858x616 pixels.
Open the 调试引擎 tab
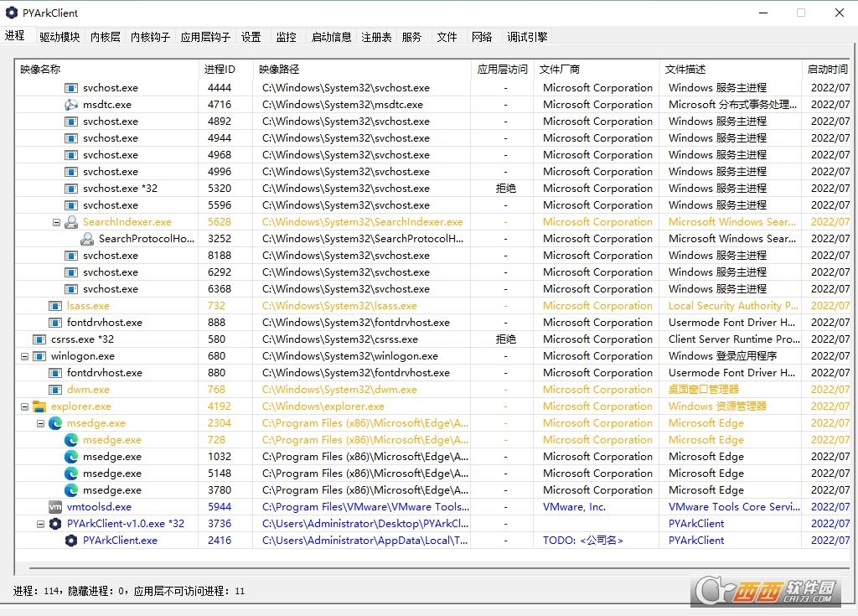[527, 37]
